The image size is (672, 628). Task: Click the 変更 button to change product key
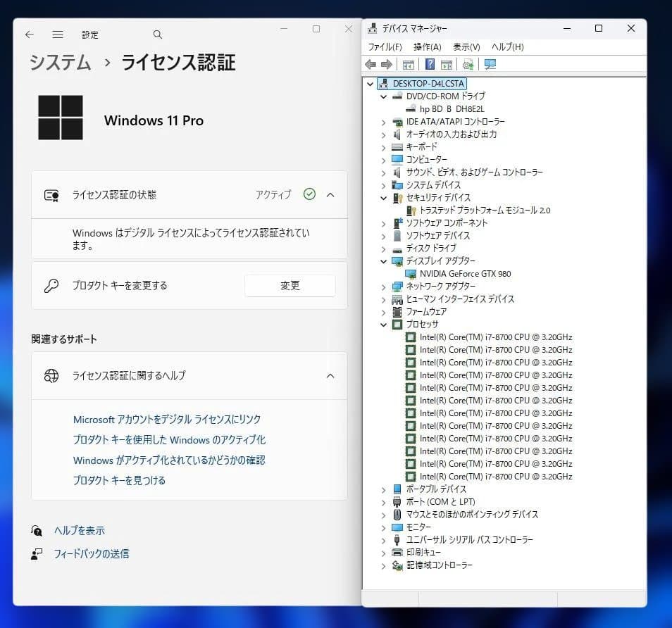pyautogui.click(x=290, y=285)
